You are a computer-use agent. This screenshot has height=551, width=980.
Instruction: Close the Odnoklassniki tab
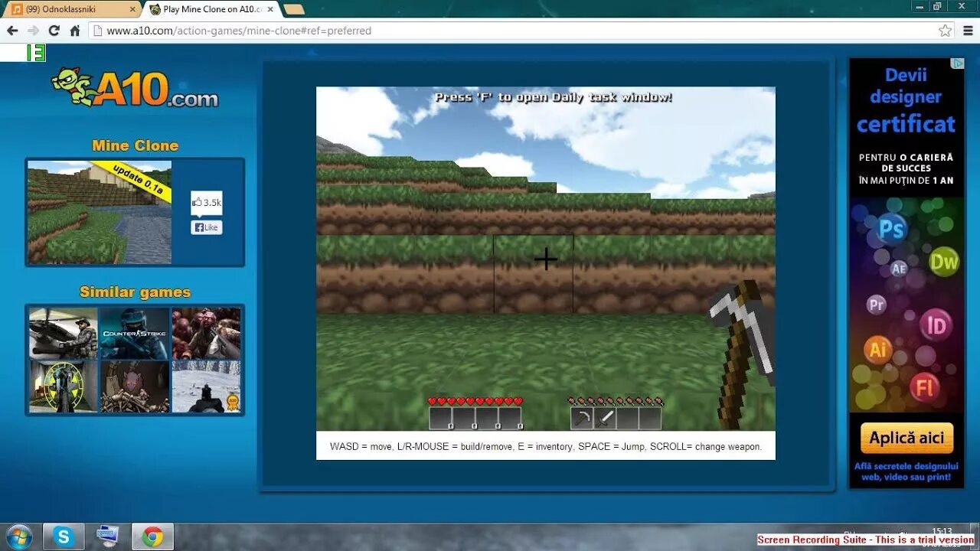132,9
